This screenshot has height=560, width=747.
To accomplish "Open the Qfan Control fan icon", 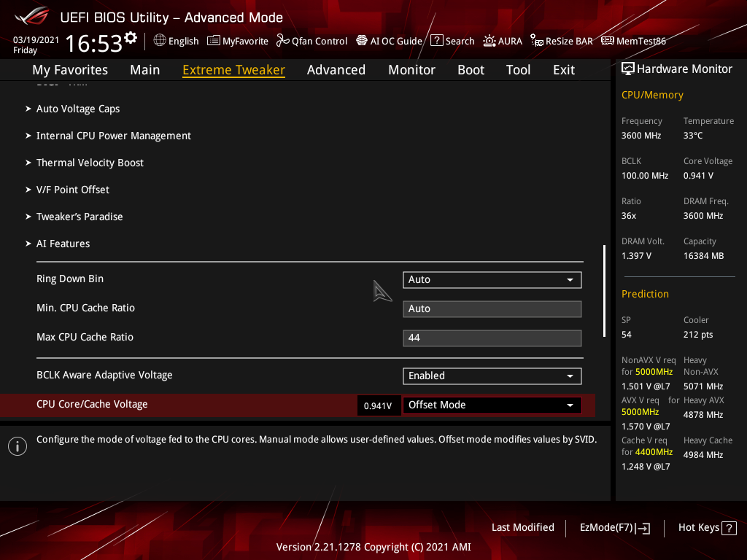I will [x=282, y=41].
